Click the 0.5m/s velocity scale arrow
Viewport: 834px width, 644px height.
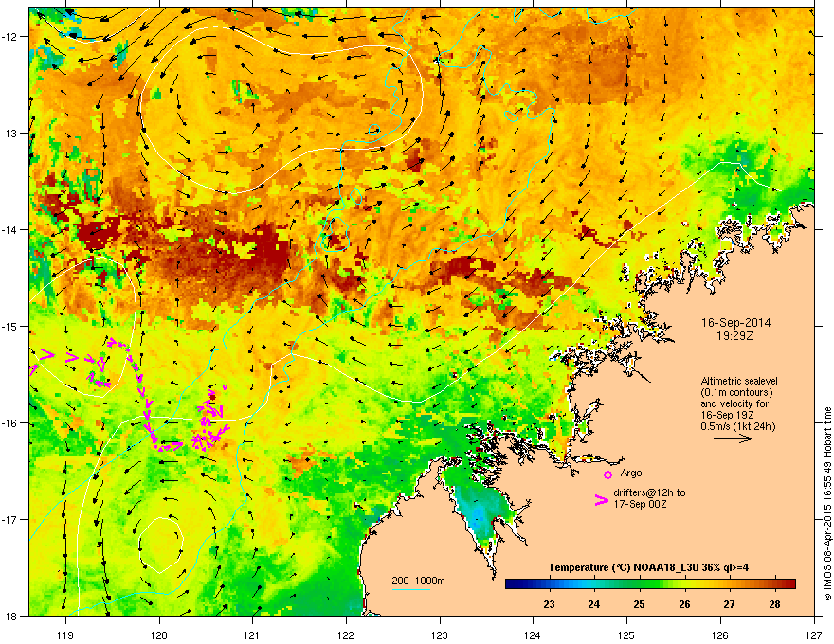click(733, 438)
